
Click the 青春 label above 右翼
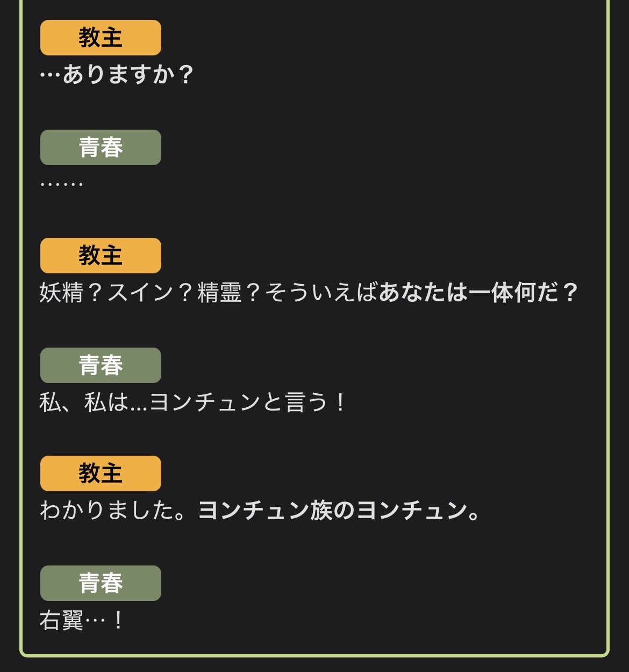[x=101, y=583]
